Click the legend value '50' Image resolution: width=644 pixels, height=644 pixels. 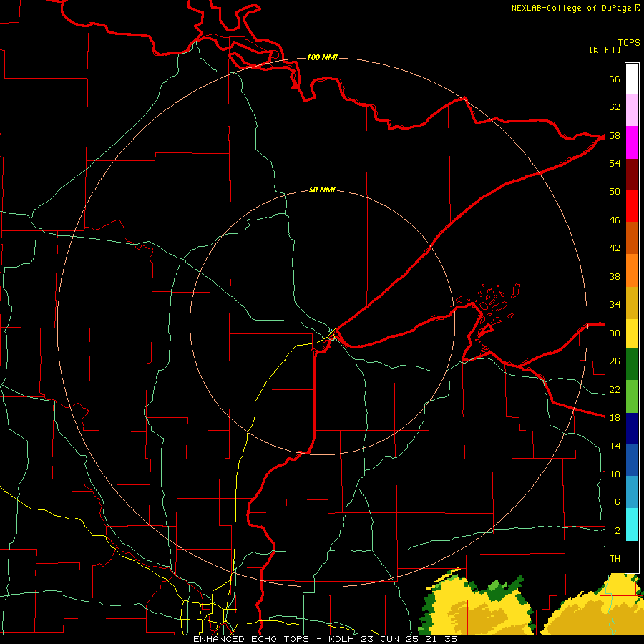tap(615, 191)
